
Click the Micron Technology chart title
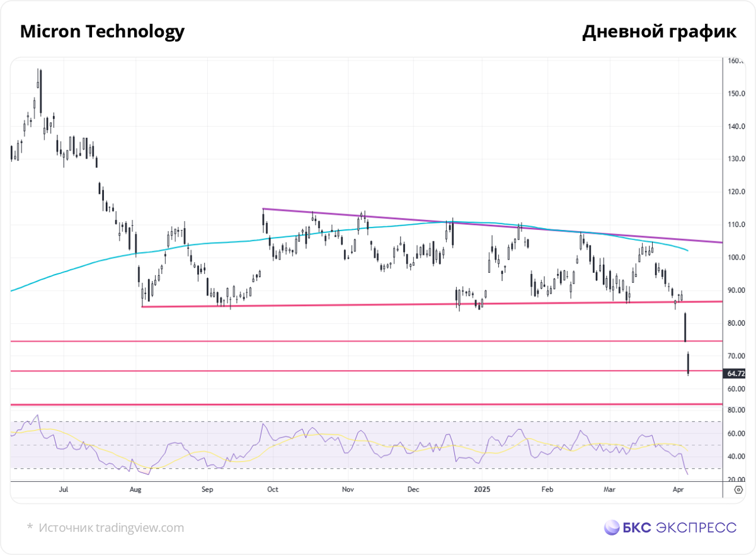tap(102, 31)
